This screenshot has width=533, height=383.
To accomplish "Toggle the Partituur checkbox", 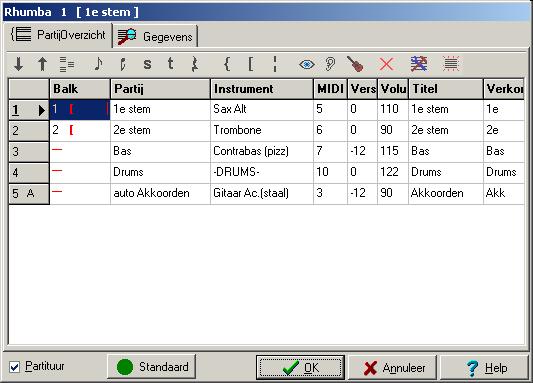I will point(15,367).
